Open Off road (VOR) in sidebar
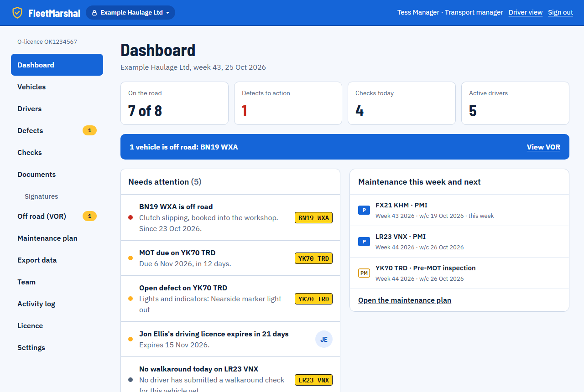Viewport: 584px width, 392px height. pos(57,216)
